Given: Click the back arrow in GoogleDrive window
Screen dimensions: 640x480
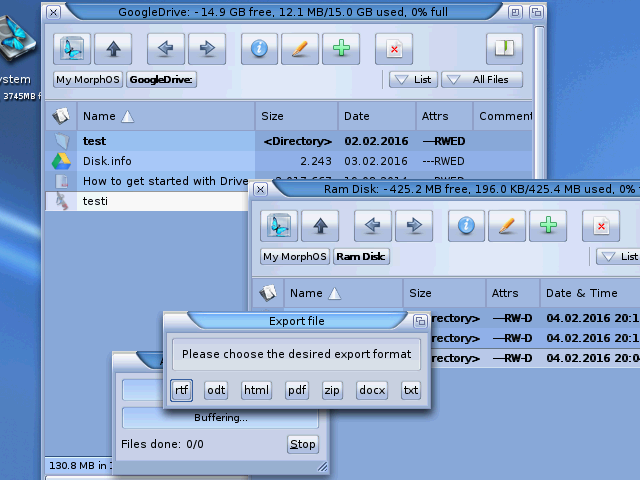Looking at the screenshot, I should [x=166, y=49].
